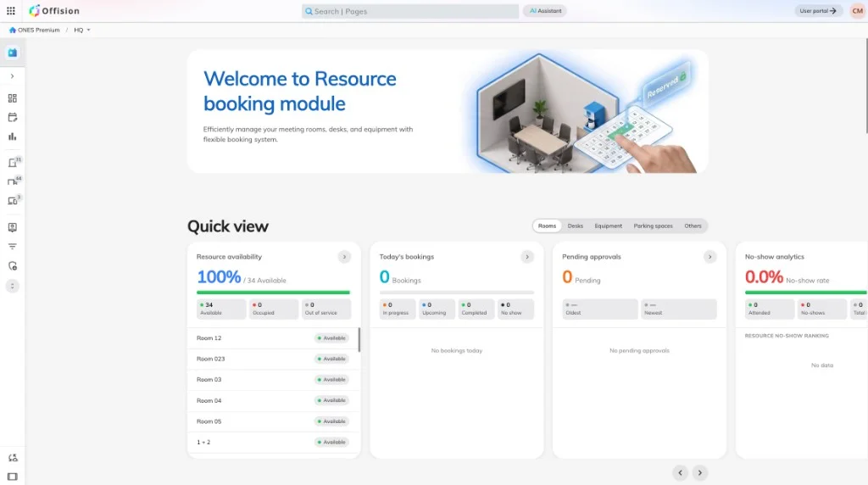Click the ONES Premium home icon
The image size is (868, 485).
(12, 30)
